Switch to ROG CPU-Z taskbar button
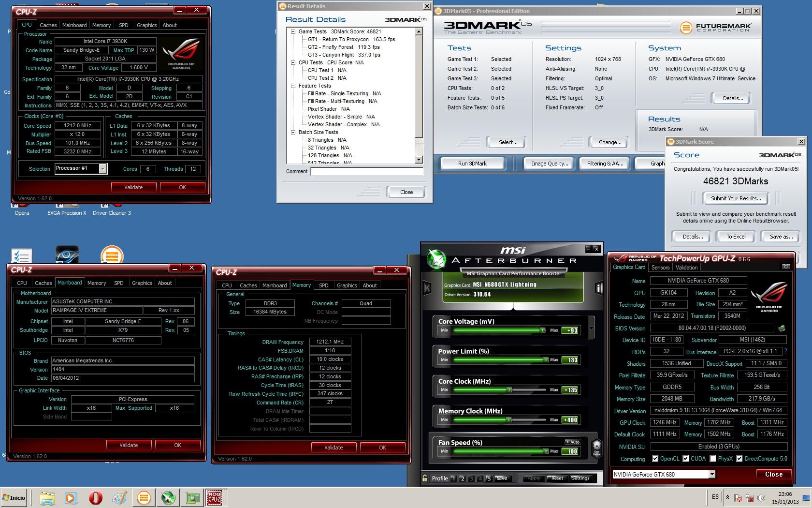Screen dimensions: 812x508 click(215, 498)
